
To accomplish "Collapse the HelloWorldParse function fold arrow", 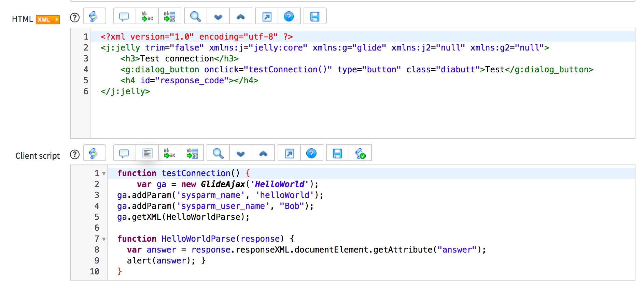I will (x=104, y=239).
